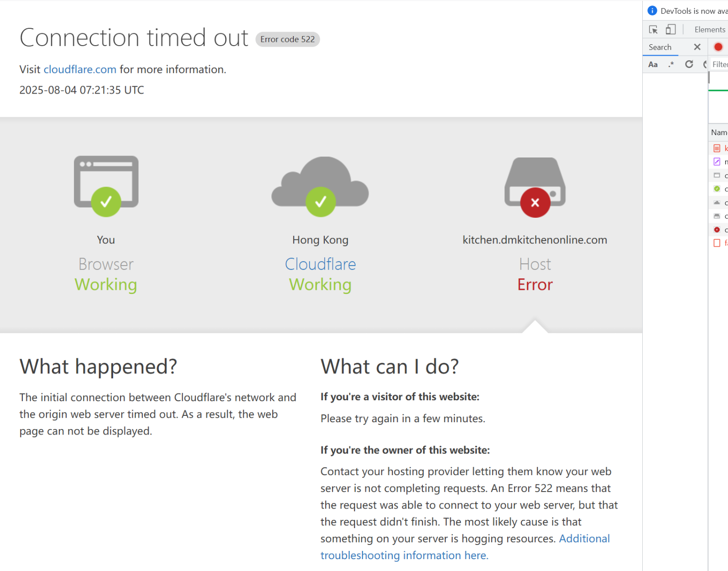
Task: Toggle regular expression search option
Action: tap(671, 64)
